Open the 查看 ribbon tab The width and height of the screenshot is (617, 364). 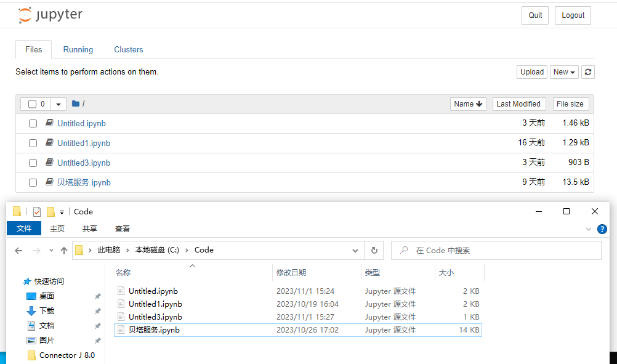(122, 229)
